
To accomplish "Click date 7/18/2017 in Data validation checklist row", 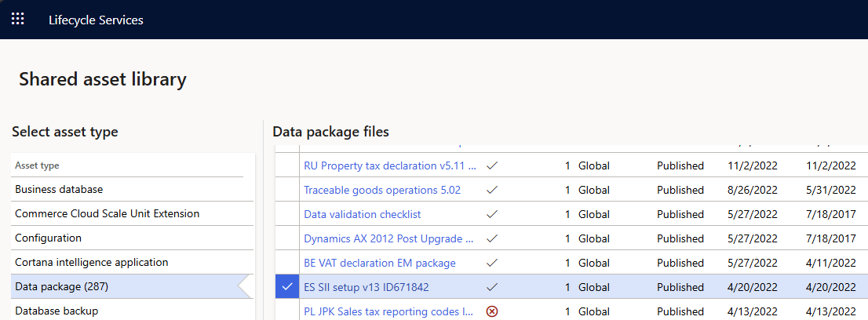I will click(831, 214).
